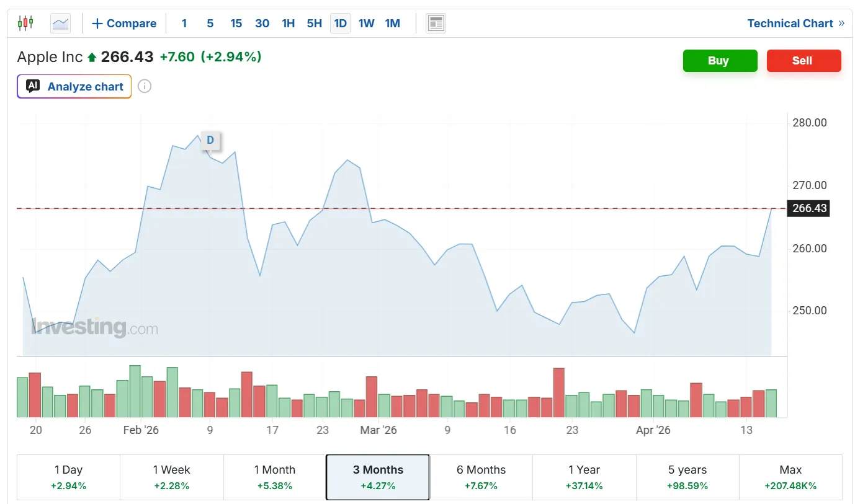Click the 266.43 current price label
855x504 pixels.
(x=809, y=208)
